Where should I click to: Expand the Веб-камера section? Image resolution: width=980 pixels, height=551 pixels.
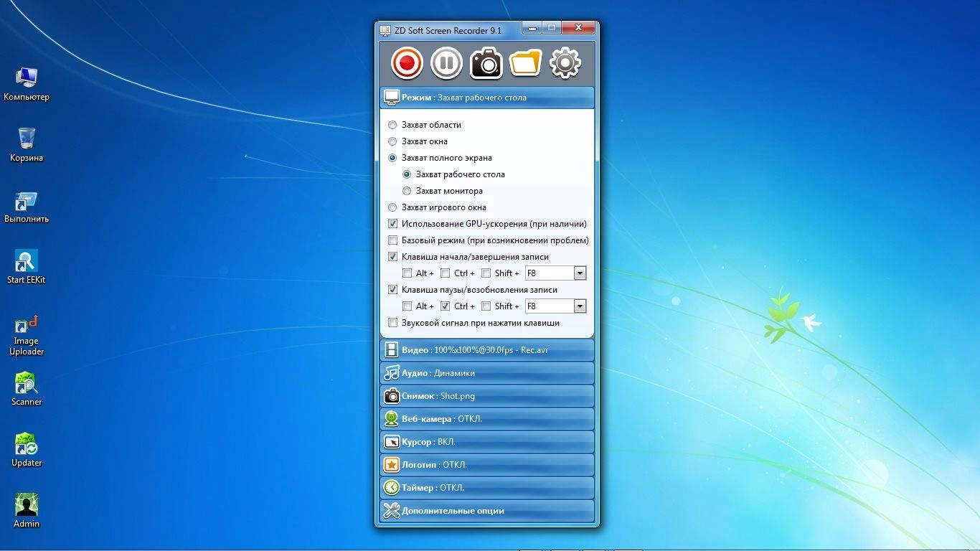487,419
